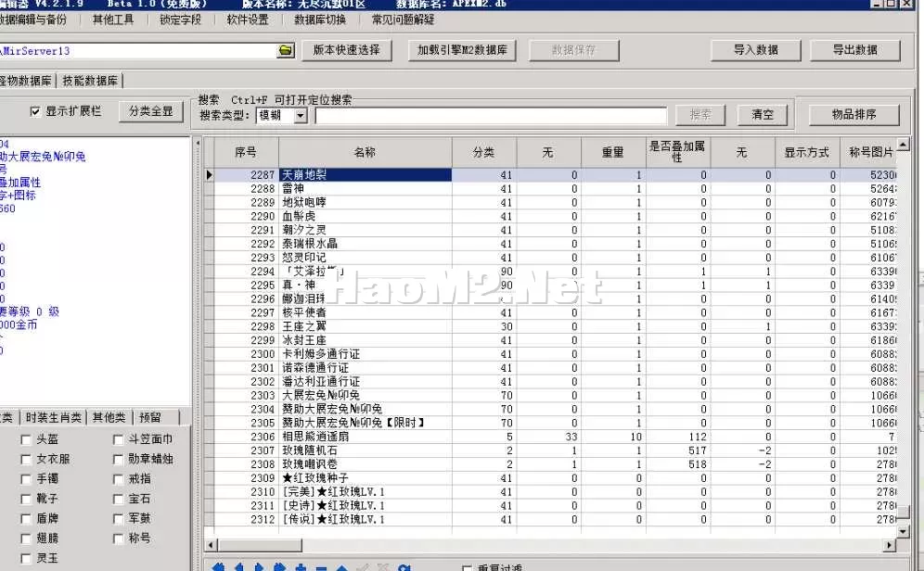This screenshot has width=924, height=571.
Task: Toggle the 显示扩展栏 checkbox
Action: tap(35, 111)
